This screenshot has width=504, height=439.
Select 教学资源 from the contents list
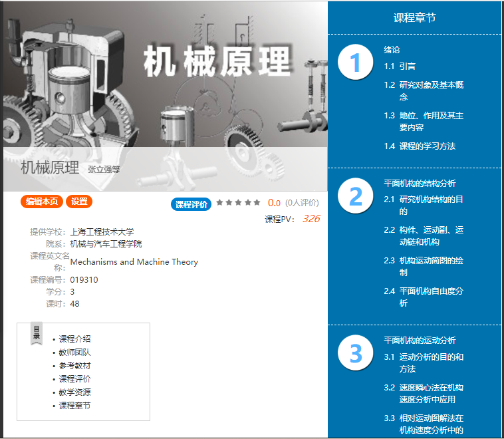[x=74, y=392]
